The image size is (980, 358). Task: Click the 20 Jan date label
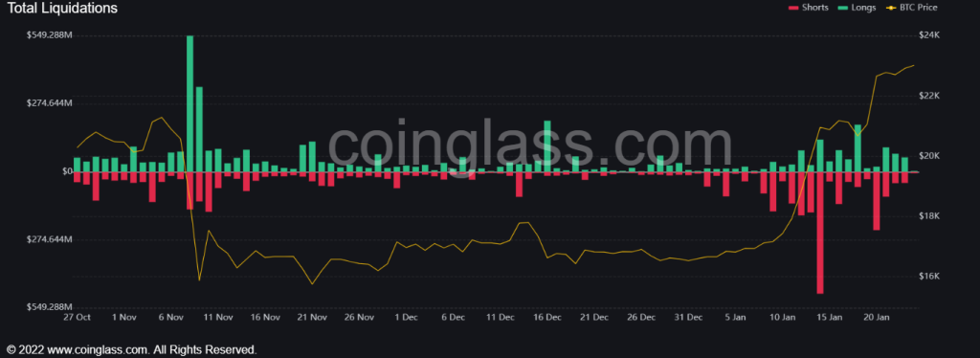[x=877, y=318]
